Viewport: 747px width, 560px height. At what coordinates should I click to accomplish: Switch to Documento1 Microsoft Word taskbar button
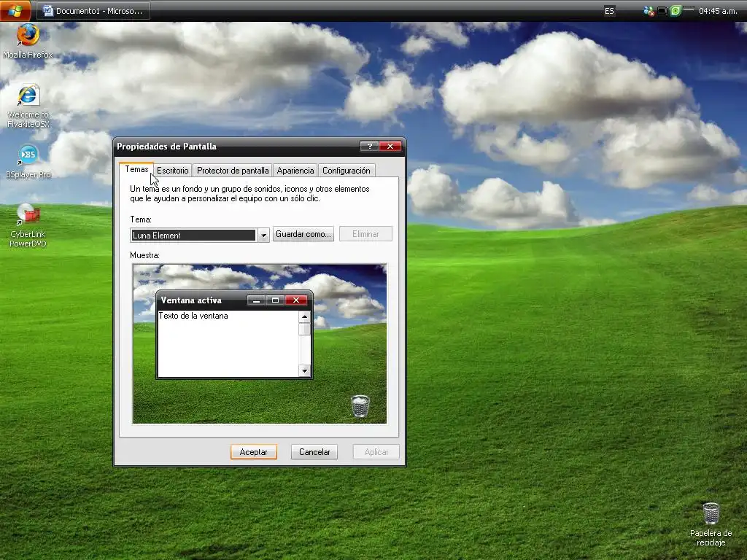click(x=93, y=10)
